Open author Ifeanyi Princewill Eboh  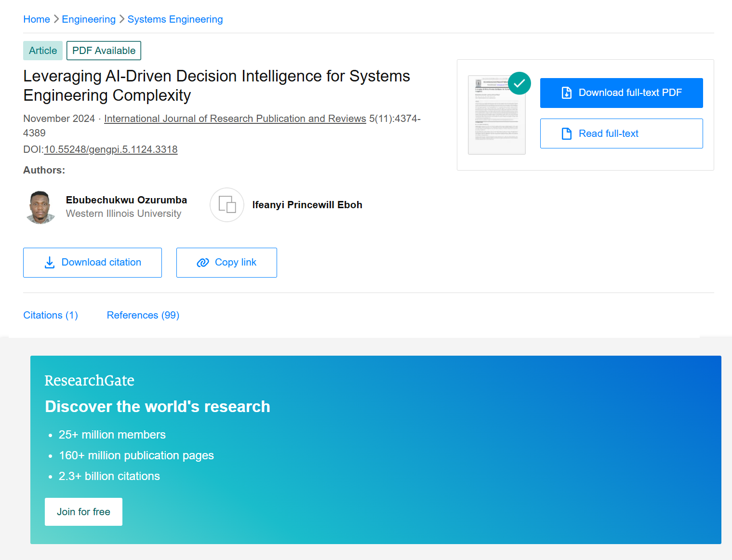tap(307, 205)
